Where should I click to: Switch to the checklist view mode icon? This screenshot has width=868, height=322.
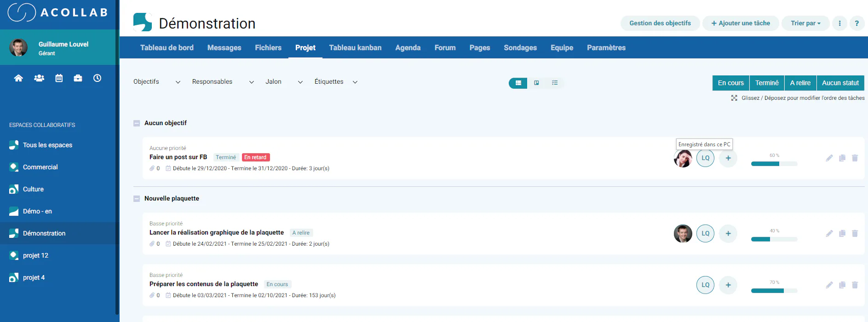coord(555,83)
